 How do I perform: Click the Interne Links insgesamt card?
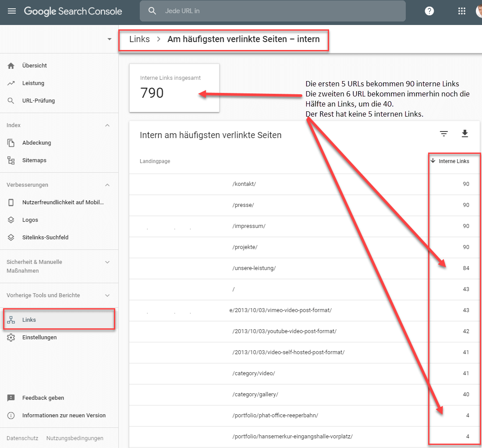click(174, 88)
